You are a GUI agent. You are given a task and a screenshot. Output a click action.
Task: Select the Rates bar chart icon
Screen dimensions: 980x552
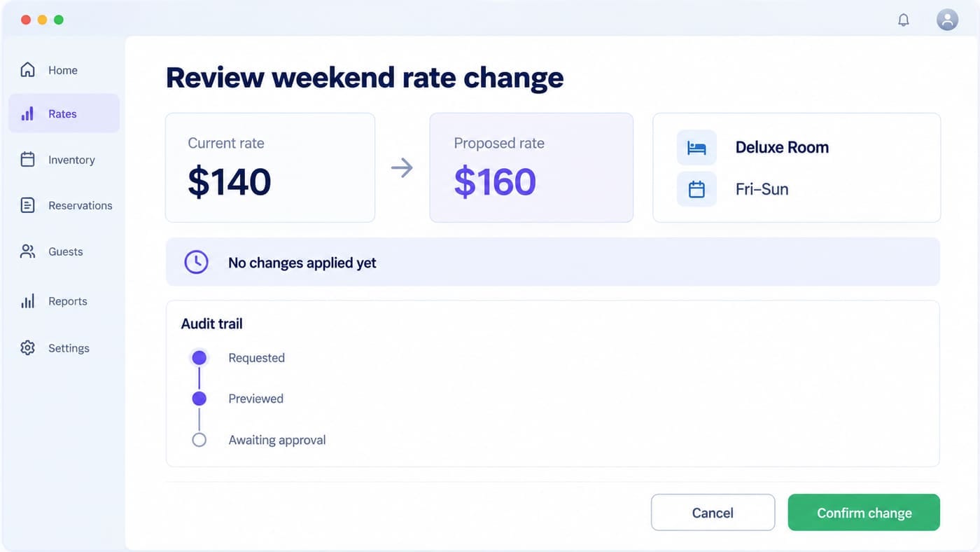click(x=27, y=113)
